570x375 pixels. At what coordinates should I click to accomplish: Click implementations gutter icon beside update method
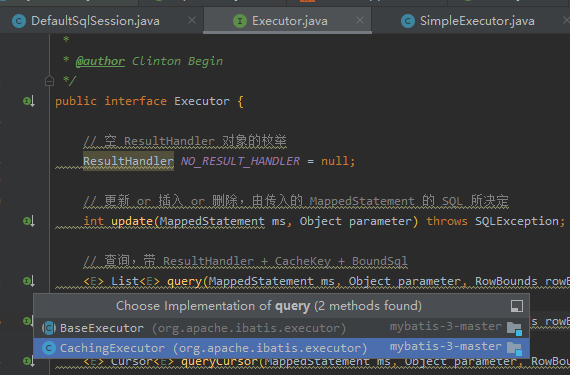pos(29,221)
